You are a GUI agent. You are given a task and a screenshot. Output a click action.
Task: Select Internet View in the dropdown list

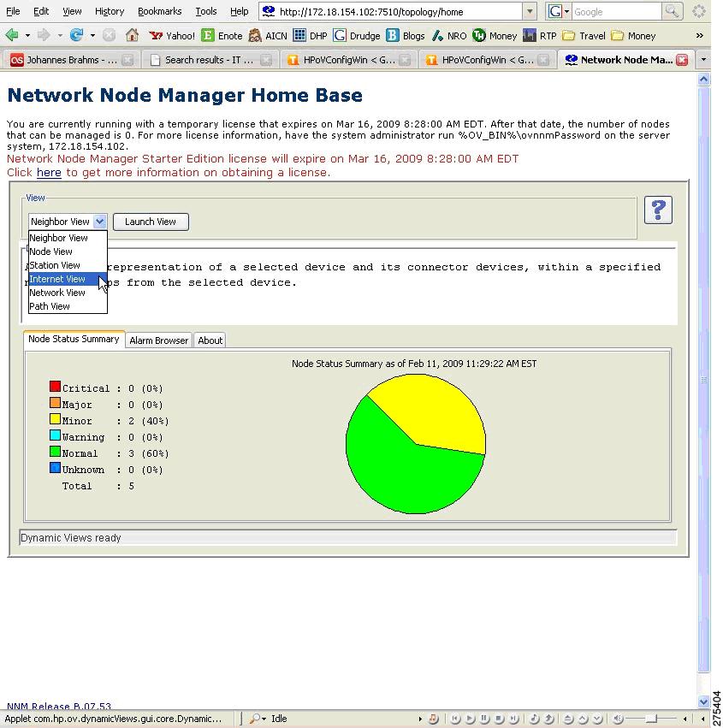pyautogui.click(x=68, y=279)
